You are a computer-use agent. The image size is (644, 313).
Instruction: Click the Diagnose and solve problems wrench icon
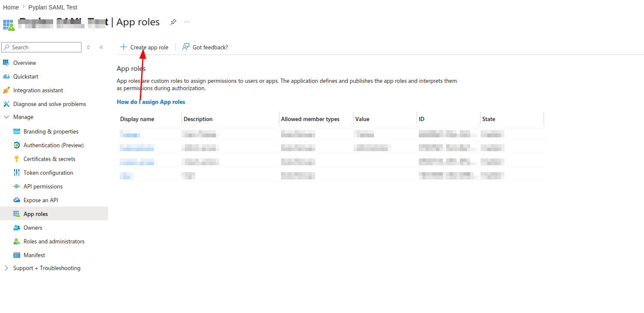click(x=6, y=104)
